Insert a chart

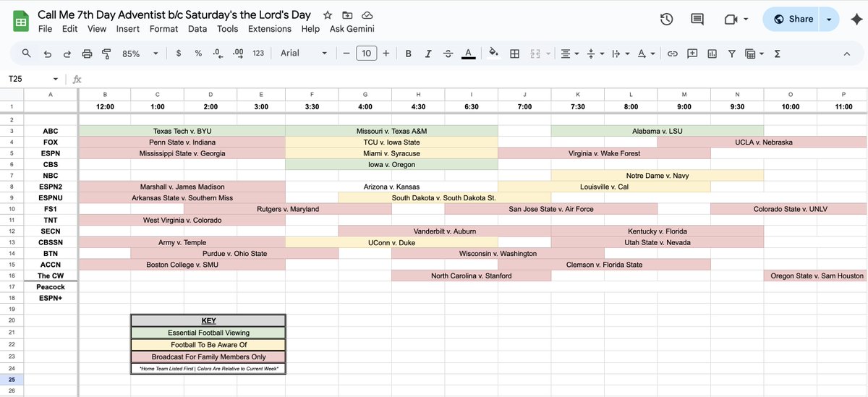click(712, 54)
